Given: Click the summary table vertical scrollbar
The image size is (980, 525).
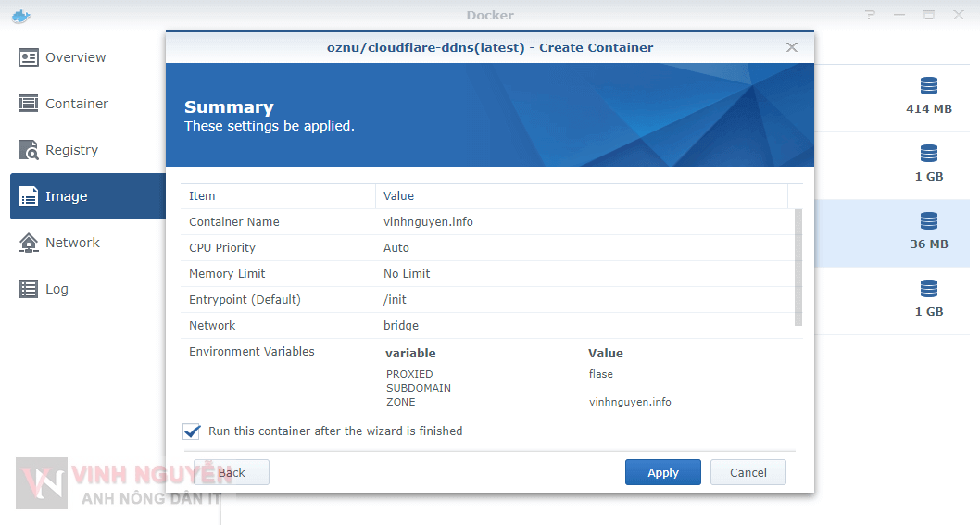Looking at the screenshot, I should tap(798, 268).
